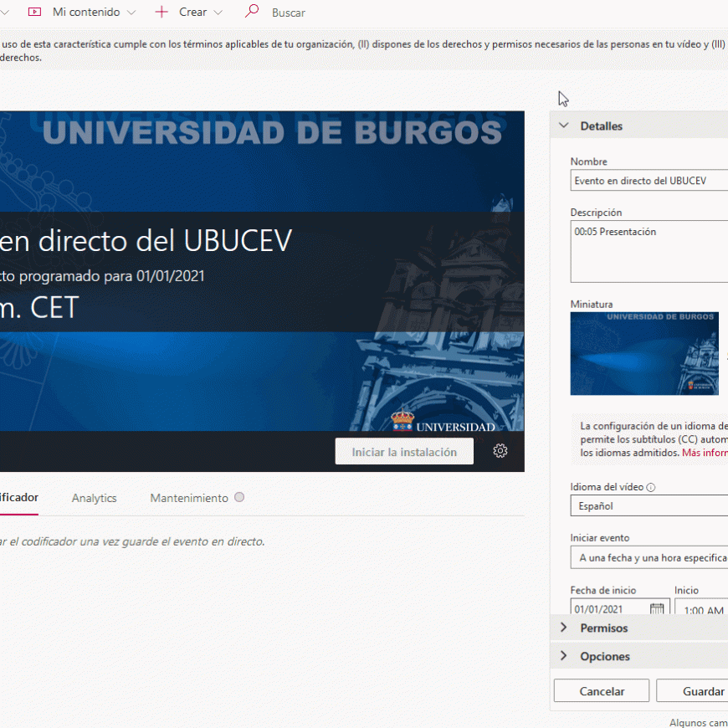The image size is (728, 728).
Task: Click the Cancelar button
Action: pyautogui.click(x=602, y=691)
